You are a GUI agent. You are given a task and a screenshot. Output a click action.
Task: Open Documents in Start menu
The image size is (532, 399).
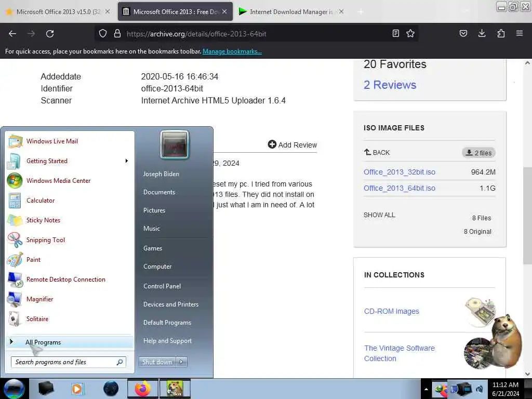coord(159,192)
